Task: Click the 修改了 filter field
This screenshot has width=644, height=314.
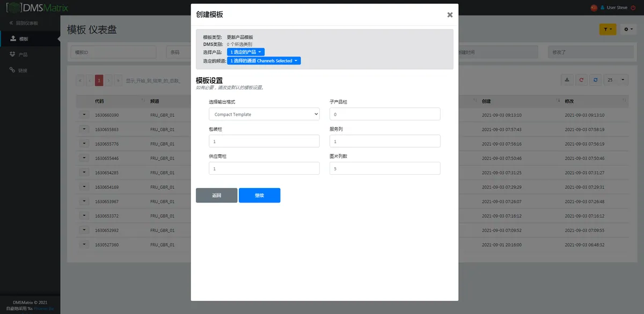Action: pos(591,52)
